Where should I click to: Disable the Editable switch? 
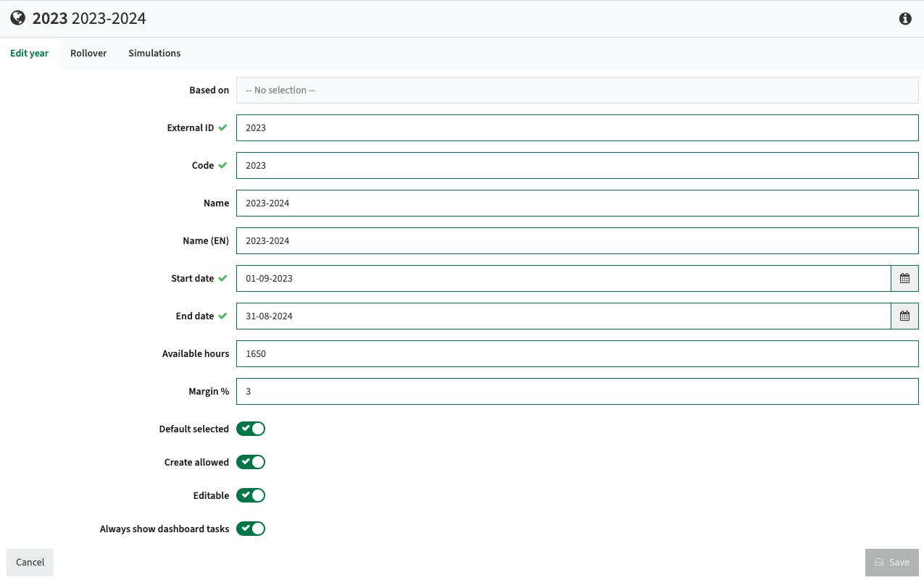pyautogui.click(x=251, y=495)
